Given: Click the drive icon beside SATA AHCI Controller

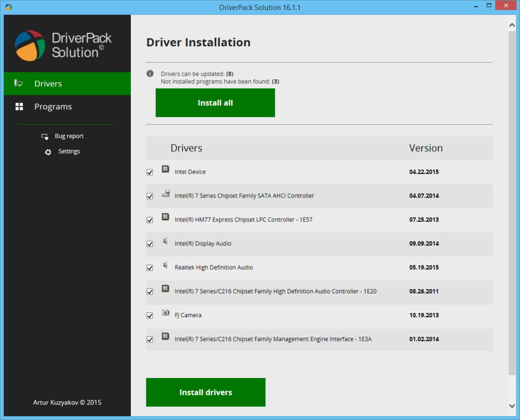Looking at the screenshot, I should (x=165, y=193).
